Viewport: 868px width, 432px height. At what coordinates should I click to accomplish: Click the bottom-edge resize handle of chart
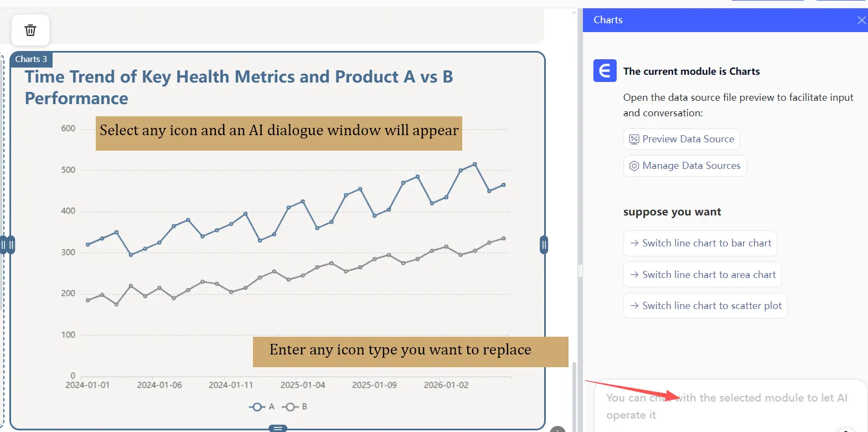278,428
